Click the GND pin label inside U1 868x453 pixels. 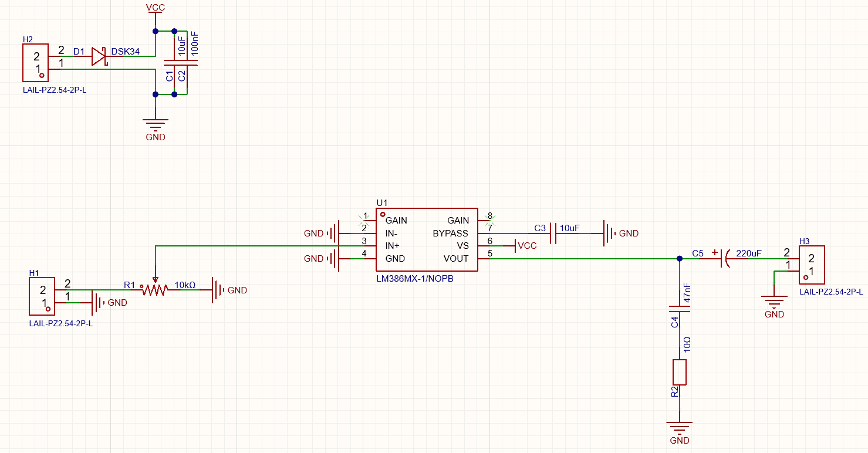[395, 259]
